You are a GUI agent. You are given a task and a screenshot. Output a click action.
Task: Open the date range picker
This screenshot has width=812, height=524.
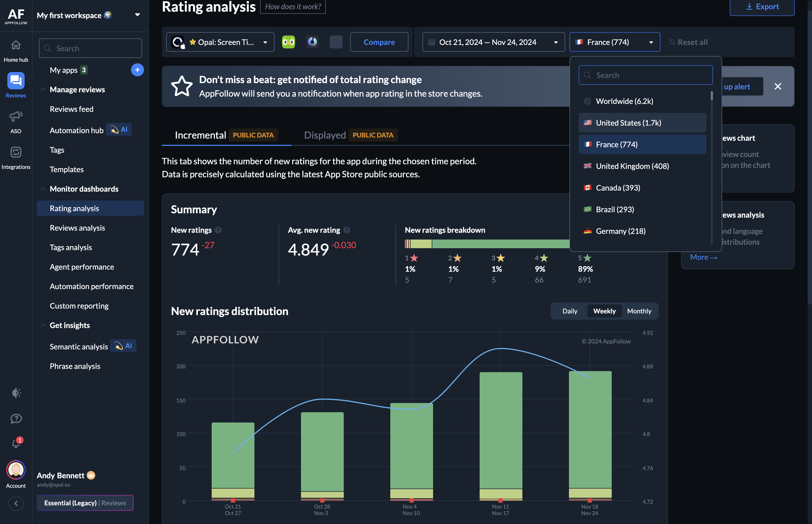(493, 42)
